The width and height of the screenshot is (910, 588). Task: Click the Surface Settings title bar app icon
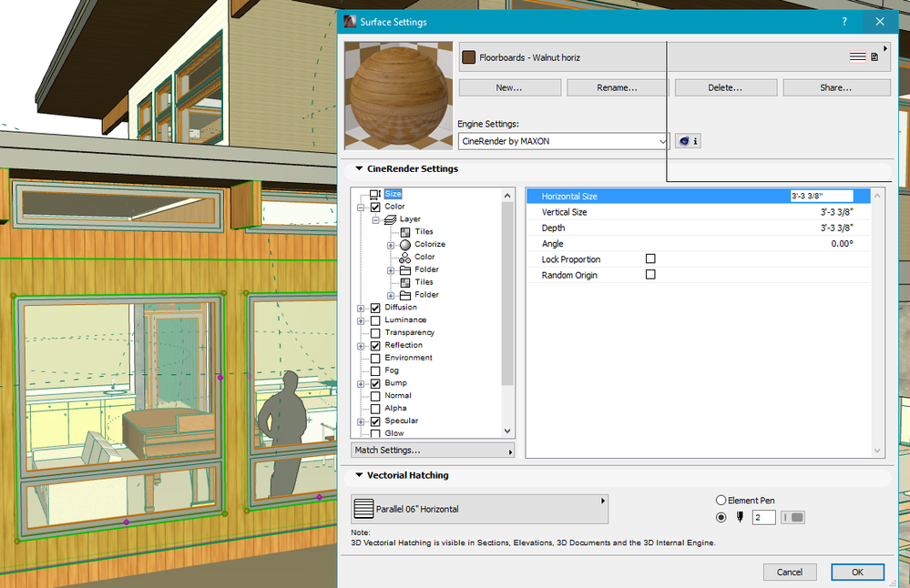[x=350, y=22]
